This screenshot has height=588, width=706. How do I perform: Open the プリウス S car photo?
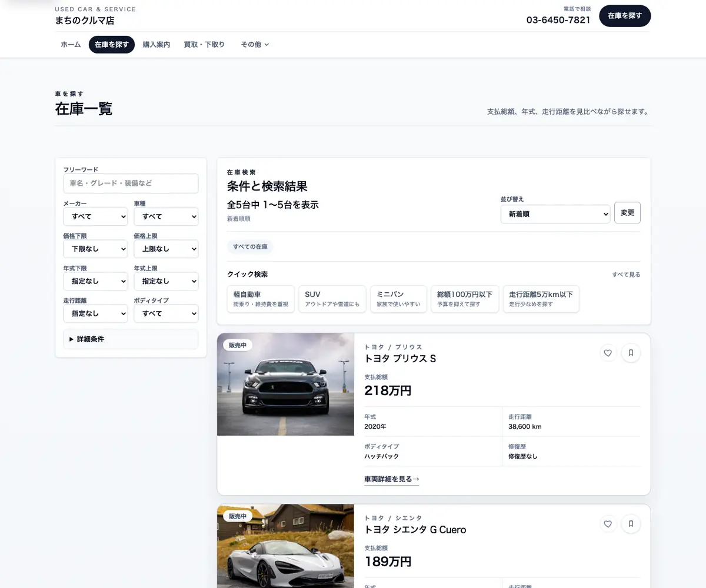click(285, 385)
